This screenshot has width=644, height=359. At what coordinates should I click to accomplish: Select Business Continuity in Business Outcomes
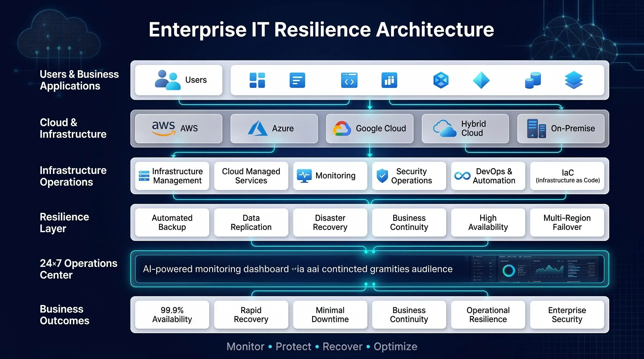tap(409, 315)
